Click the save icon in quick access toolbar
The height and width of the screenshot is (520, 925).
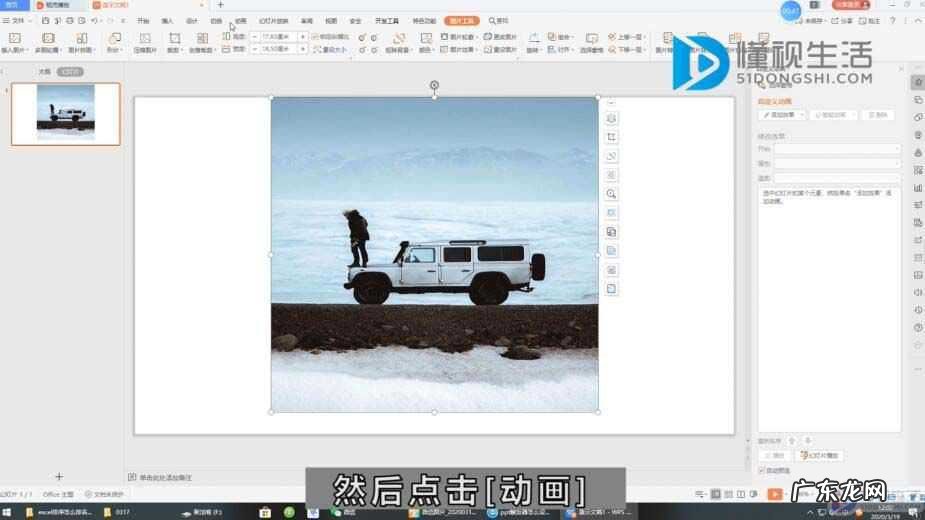tap(45, 21)
